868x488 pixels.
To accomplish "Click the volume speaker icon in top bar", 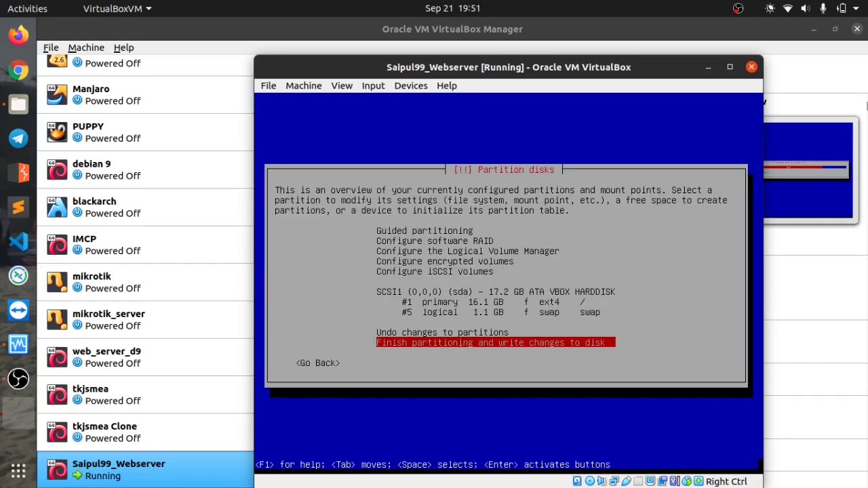I will (806, 8).
